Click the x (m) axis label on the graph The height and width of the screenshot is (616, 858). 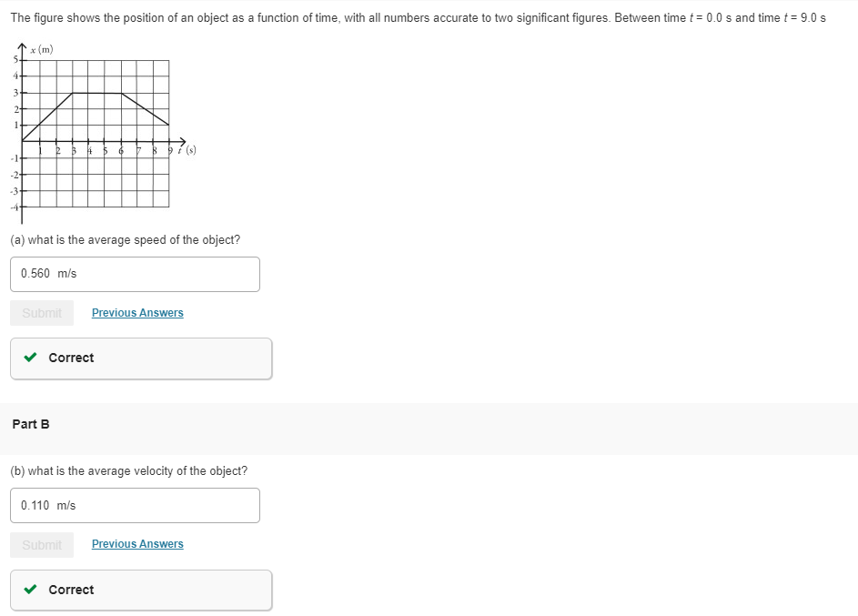pyautogui.click(x=41, y=49)
